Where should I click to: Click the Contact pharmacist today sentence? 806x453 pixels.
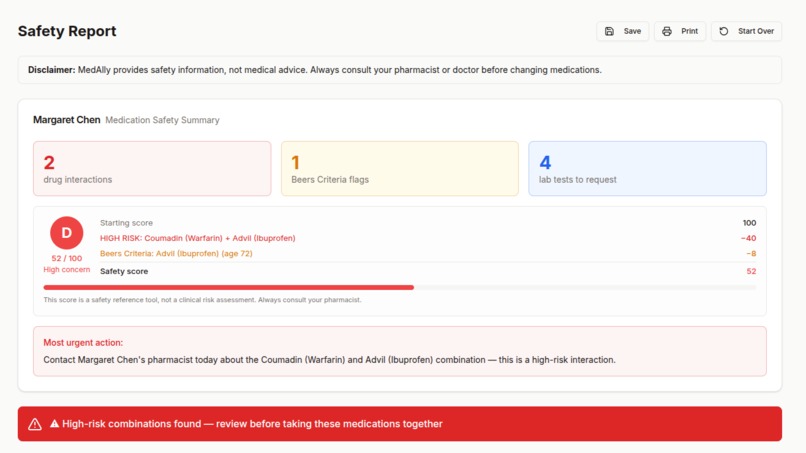point(329,360)
